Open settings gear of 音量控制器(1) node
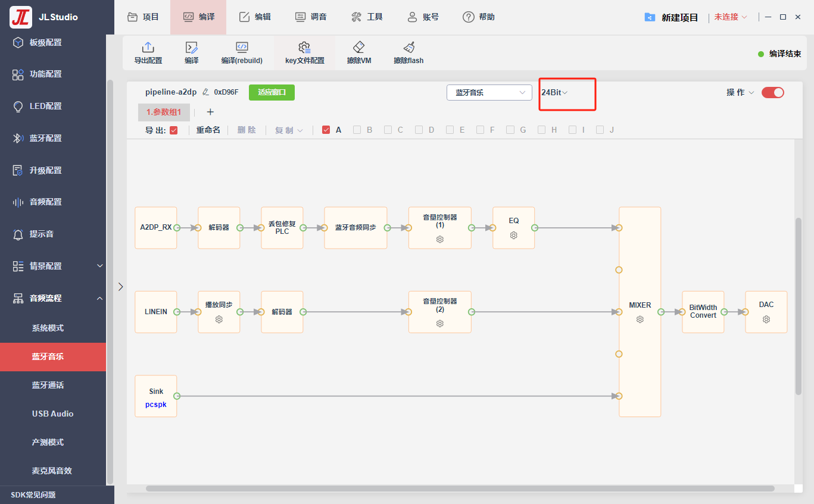814x504 pixels. [440, 239]
